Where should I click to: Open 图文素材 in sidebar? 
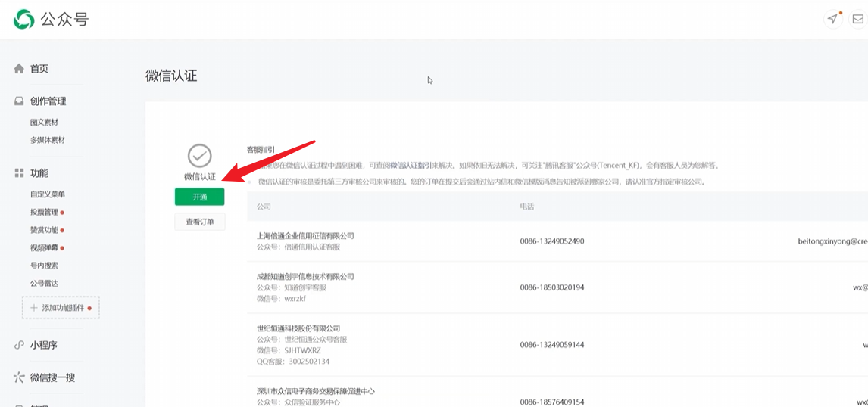(44, 123)
